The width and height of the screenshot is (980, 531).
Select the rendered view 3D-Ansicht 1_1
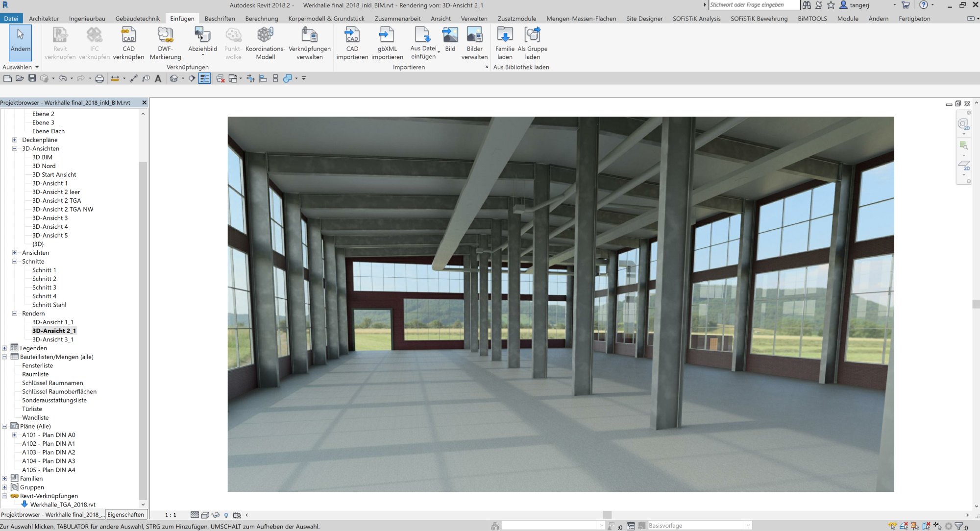click(52, 322)
